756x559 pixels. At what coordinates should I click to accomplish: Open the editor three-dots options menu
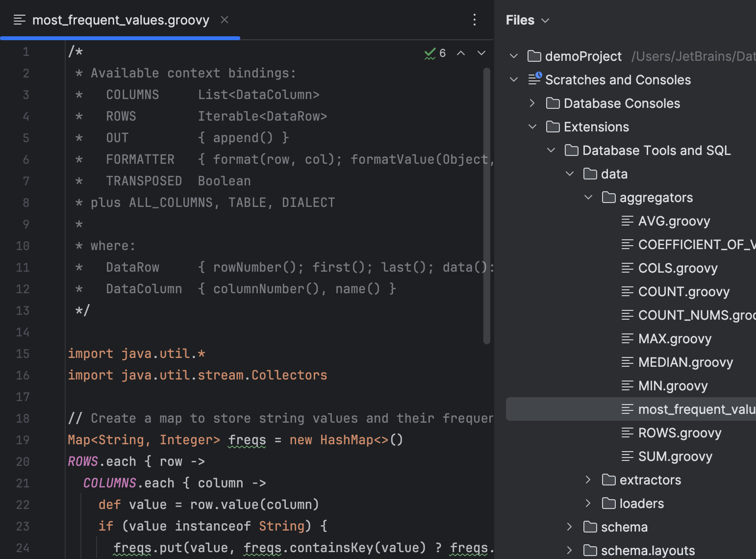pos(474,20)
